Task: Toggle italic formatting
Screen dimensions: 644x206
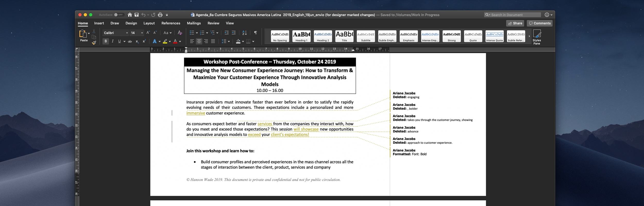Action: [113, 41]
